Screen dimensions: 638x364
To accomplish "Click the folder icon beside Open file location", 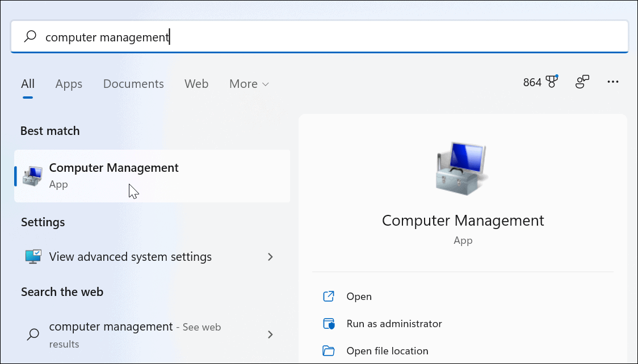I will tap(329, 350).
